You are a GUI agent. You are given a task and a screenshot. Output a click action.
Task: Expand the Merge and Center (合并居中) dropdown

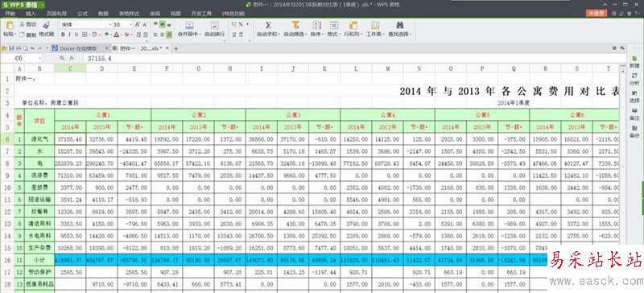(x=200, y=35)
